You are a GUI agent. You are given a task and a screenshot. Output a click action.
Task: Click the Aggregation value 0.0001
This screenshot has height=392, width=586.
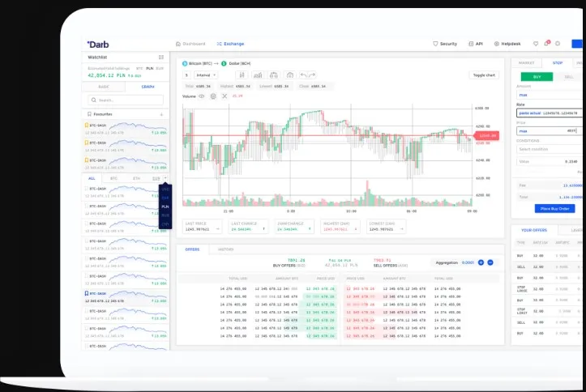(468, 262)
